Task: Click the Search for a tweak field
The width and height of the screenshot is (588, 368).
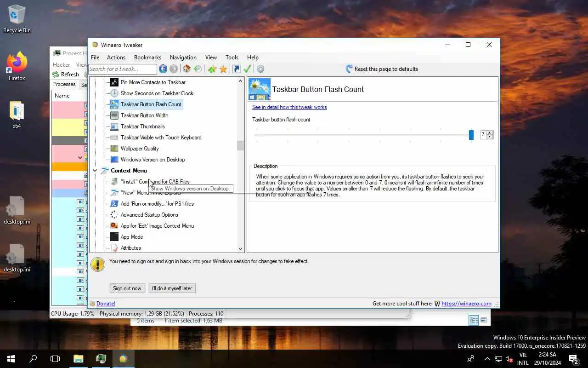Action: click(123, 69)
